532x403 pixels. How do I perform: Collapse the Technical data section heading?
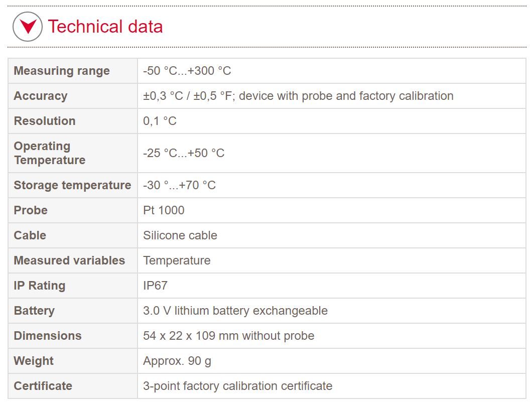click(105, 27)
